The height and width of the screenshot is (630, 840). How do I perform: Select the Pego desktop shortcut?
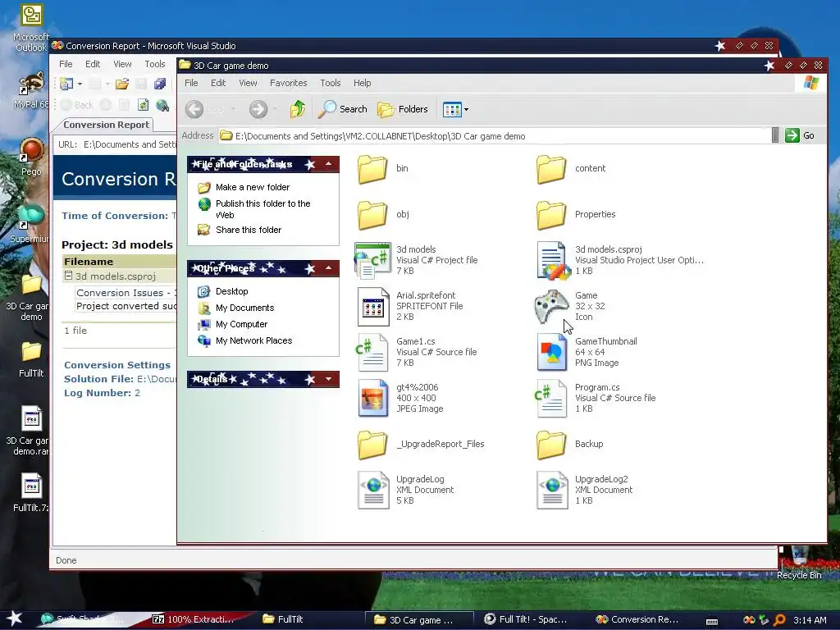coord(31,157)
